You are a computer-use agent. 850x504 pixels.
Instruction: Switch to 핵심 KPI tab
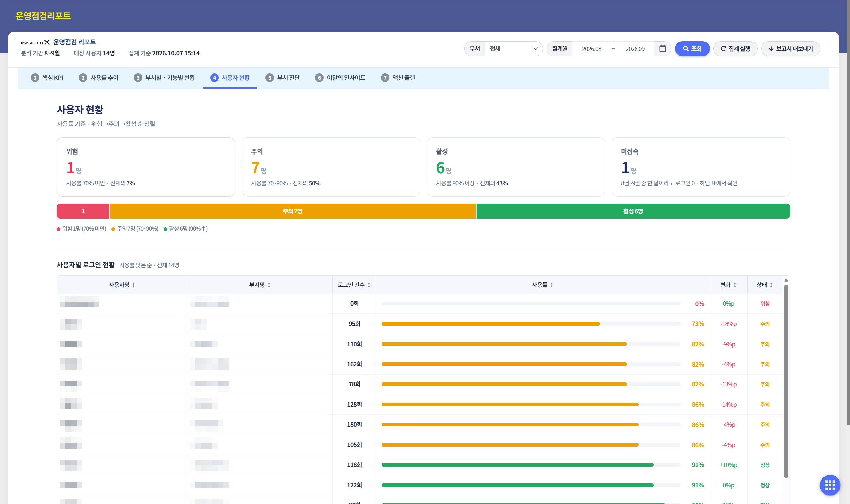47,78
